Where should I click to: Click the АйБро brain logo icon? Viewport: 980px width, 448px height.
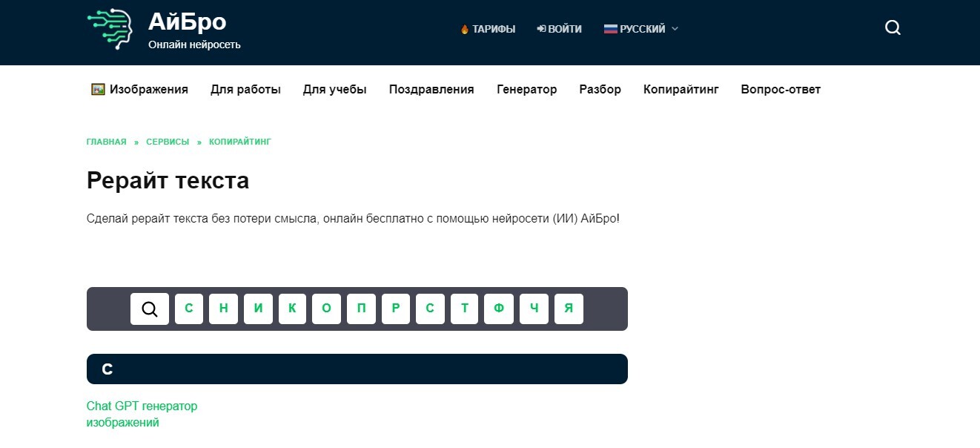pyautogui.click(x=110, y=30)
